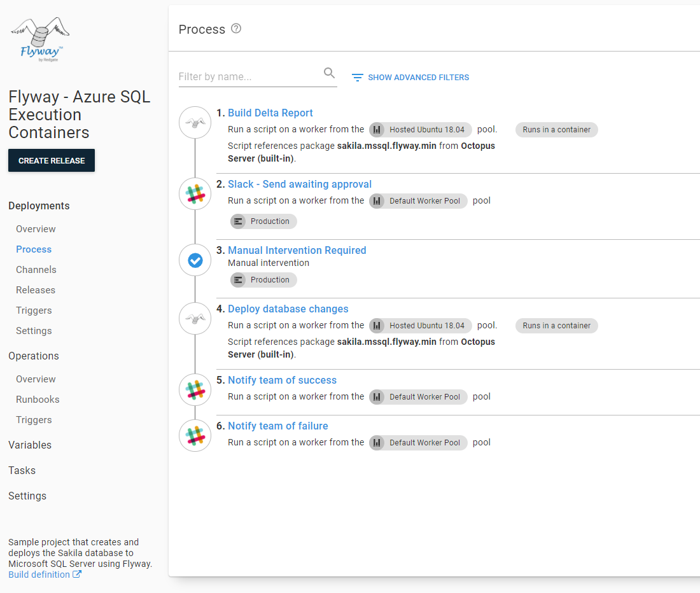Open the Channels section in the sidebar
Screen dimensions: 700x593
[x=36, y=269]
